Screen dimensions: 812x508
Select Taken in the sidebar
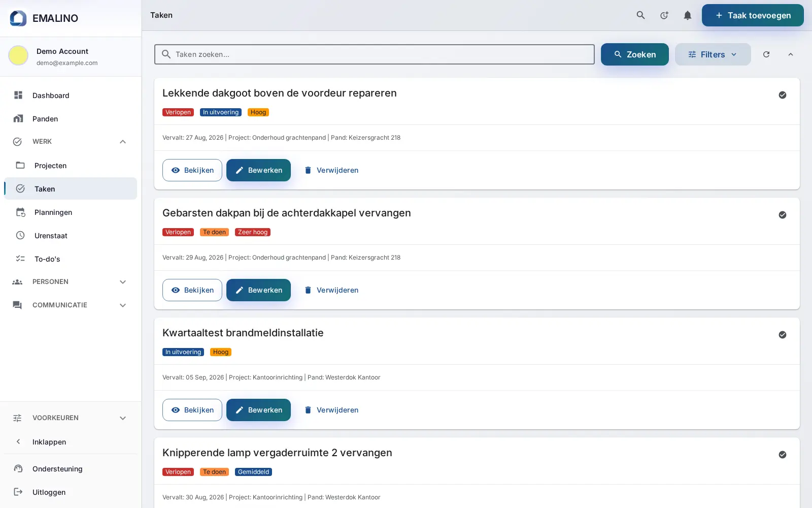71,189
